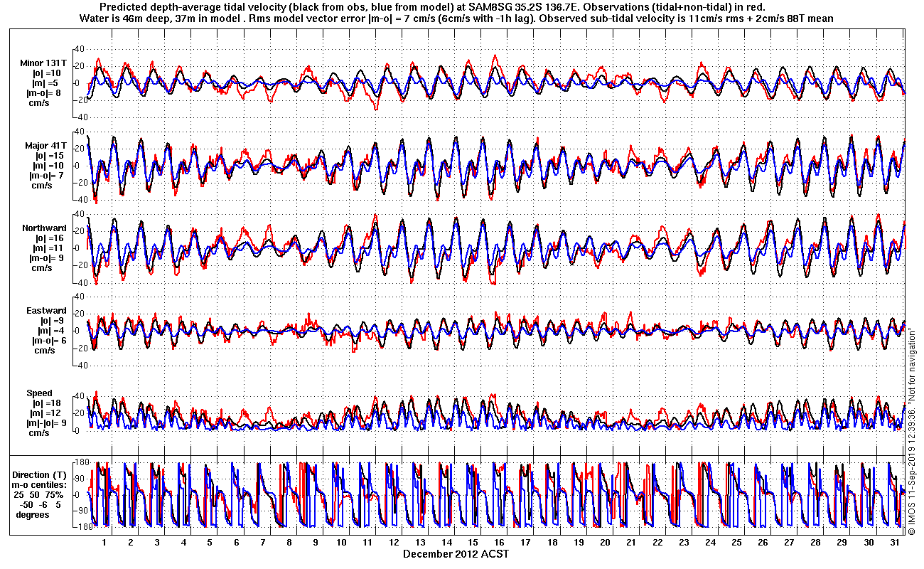The width and height of the screenshot is (924, 569).
Task: Select the '|m-o|= 6' value
Action: tap(48, 341)
